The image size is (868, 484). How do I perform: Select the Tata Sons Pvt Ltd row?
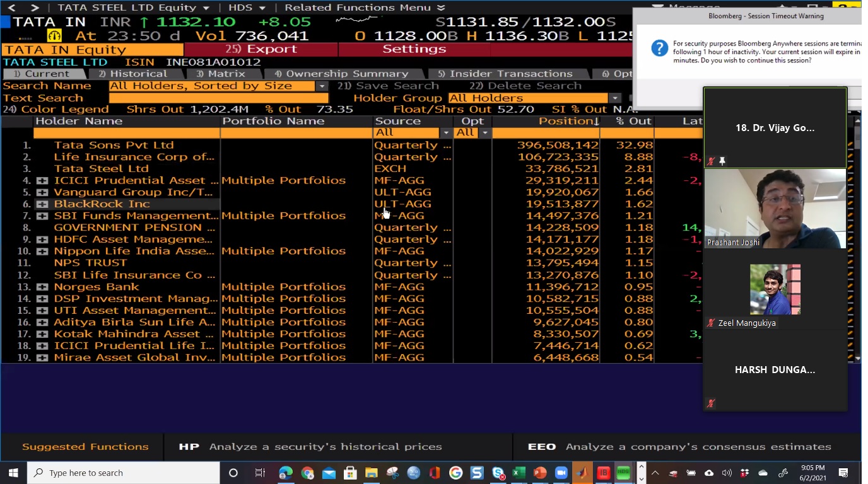(114, 145)
